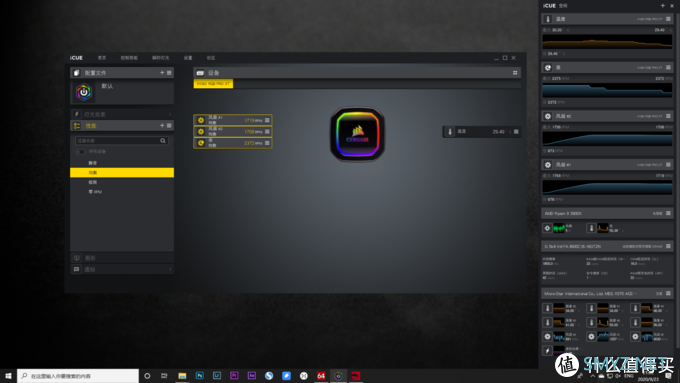Viewport: 680px width, 383px height.
Task: Add a new profile with the plus icon
Action: [x=162, y=72]
